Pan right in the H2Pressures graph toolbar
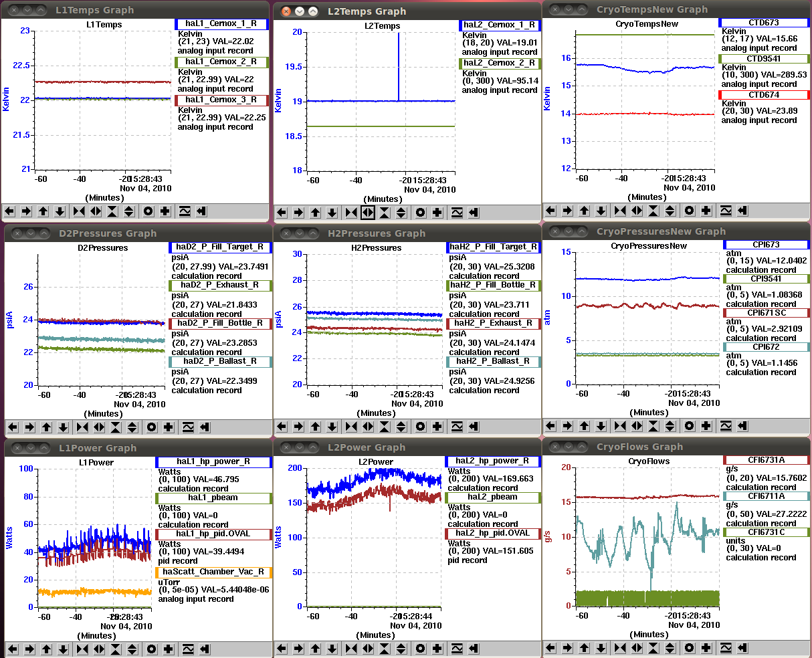This screenshot has width=812, height=658. (x=298, y=426)
